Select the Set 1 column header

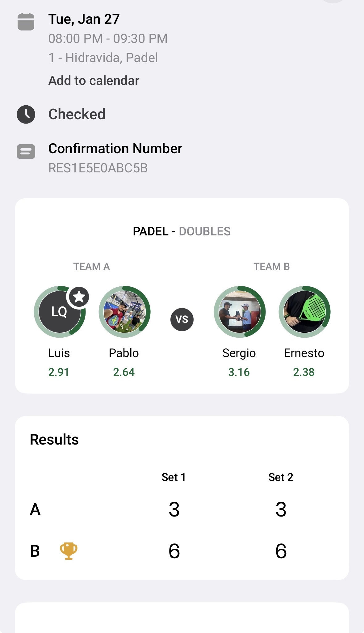(174, 477)
